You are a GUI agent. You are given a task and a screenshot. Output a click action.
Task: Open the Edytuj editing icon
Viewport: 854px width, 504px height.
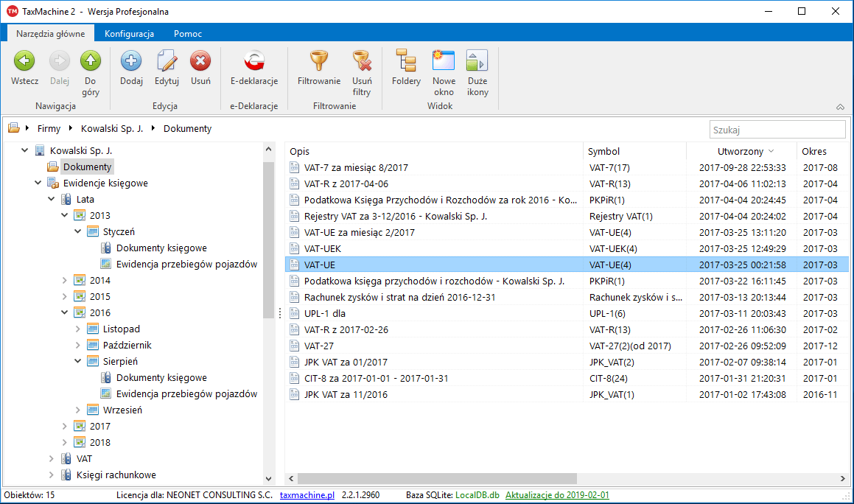coord(166,70)
